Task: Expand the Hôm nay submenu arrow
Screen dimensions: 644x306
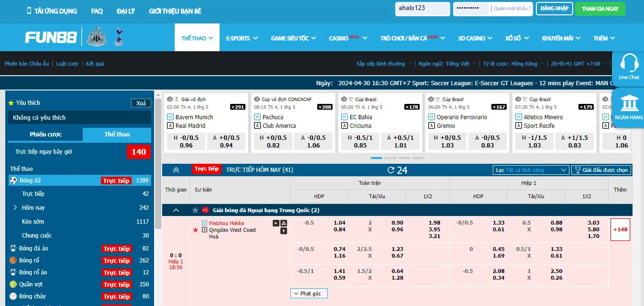Action: pos(15,207)
